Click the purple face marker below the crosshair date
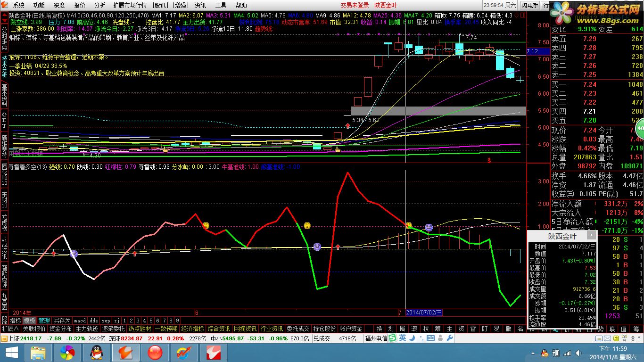The height and width of the screenshot is (362, 644). point(429,228)
